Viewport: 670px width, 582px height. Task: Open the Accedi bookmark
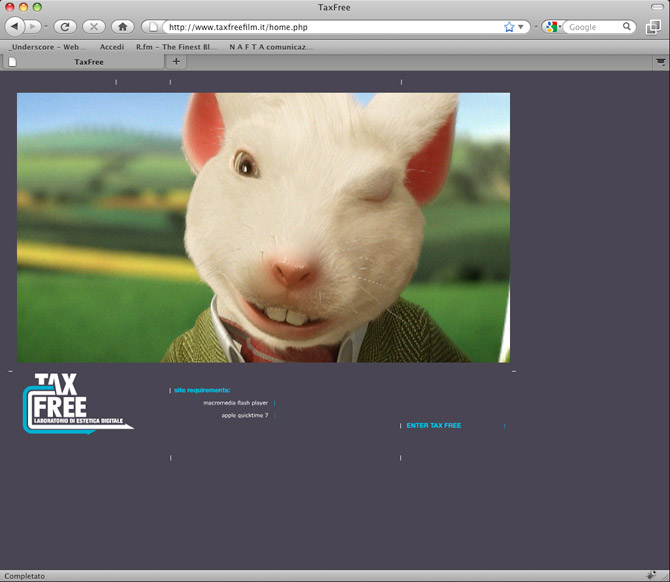[112, 47]
